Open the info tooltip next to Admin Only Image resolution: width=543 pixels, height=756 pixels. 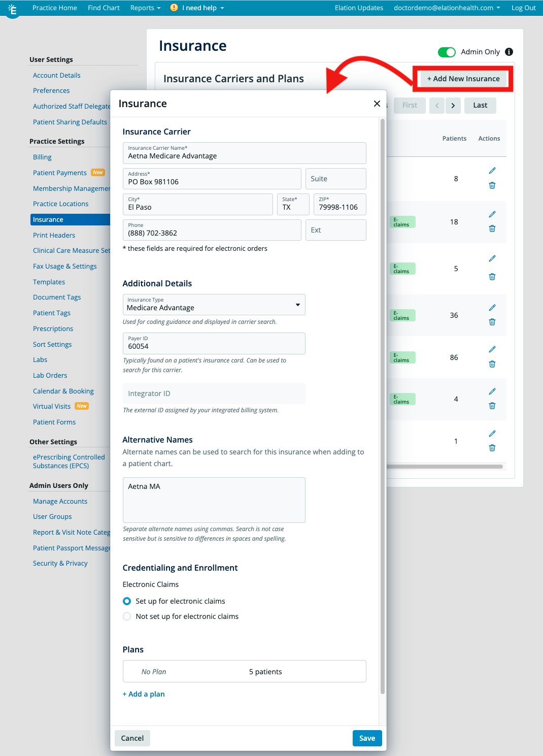click(x=509, y=52)
